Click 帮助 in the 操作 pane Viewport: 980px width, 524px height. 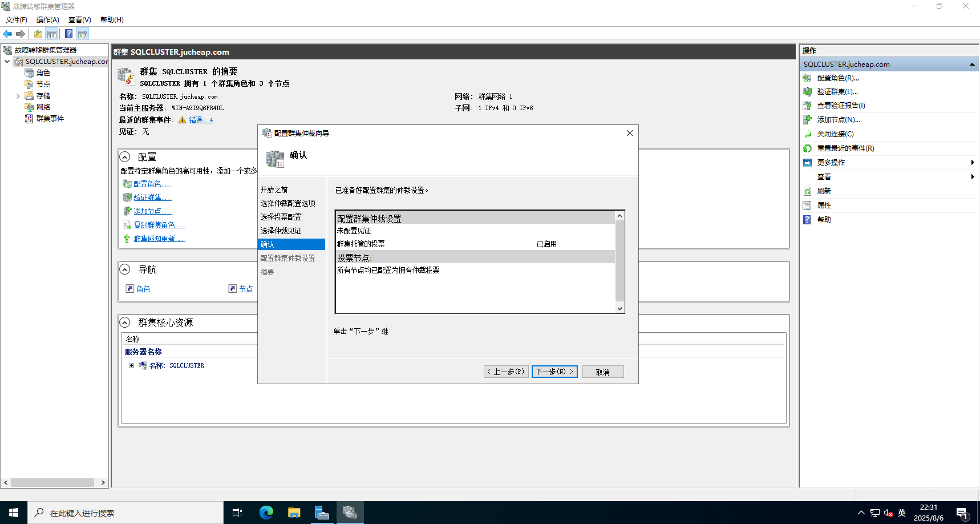(x=824, y=219)
